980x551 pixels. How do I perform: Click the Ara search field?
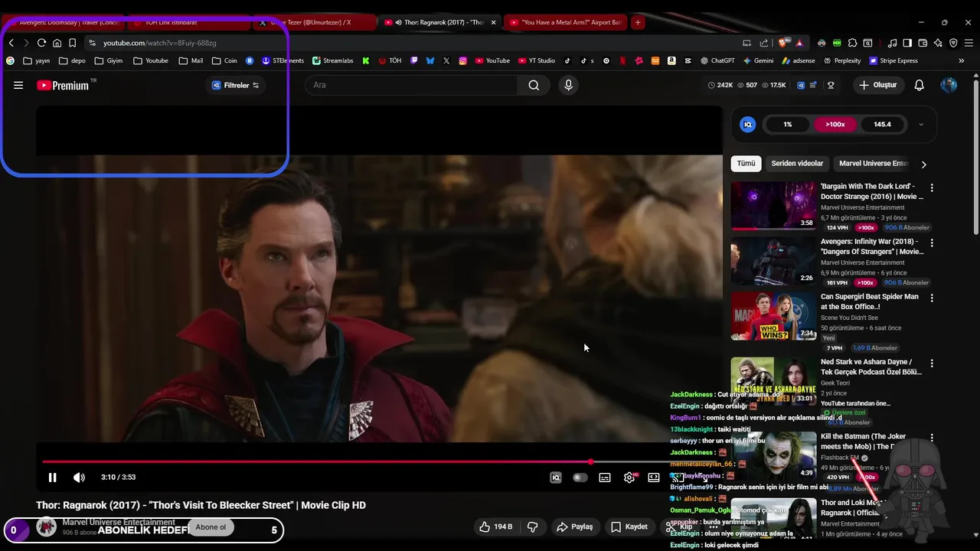(412, 85)
